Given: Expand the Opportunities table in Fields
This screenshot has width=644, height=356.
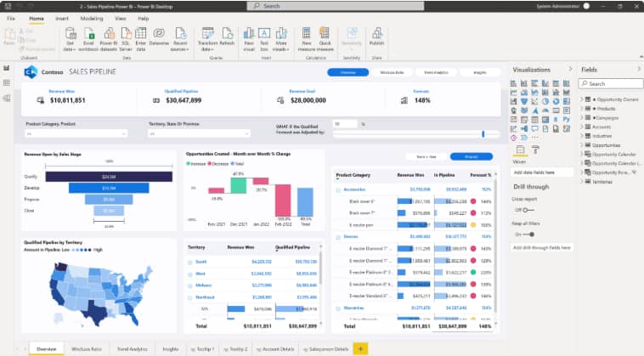Looking at the screenshot, I should click(582, 145).
